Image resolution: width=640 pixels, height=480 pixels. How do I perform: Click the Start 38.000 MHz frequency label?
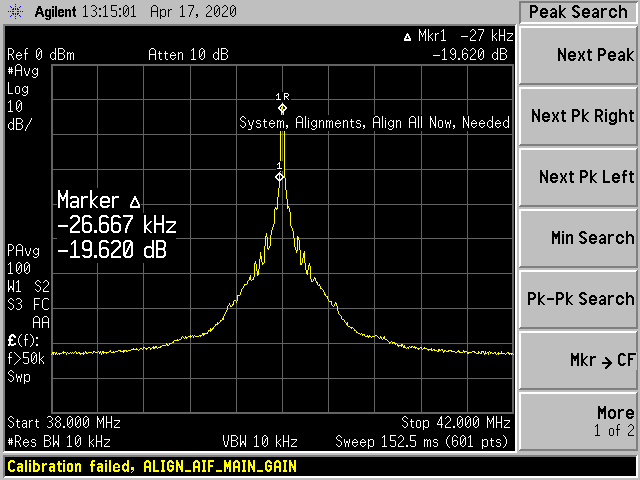point(58,422)
